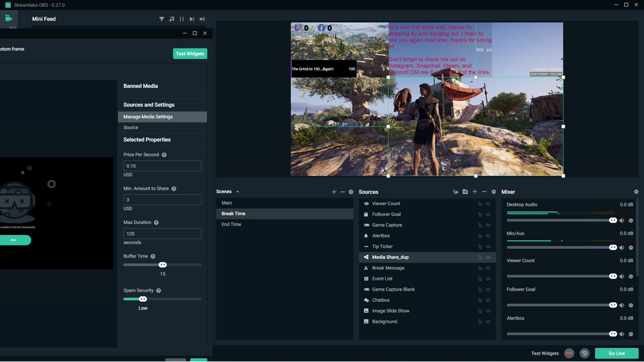Screen dimensions: 644x362
Task: Open the Editor camera icon in the sidebar
Action: coord(9,18)
